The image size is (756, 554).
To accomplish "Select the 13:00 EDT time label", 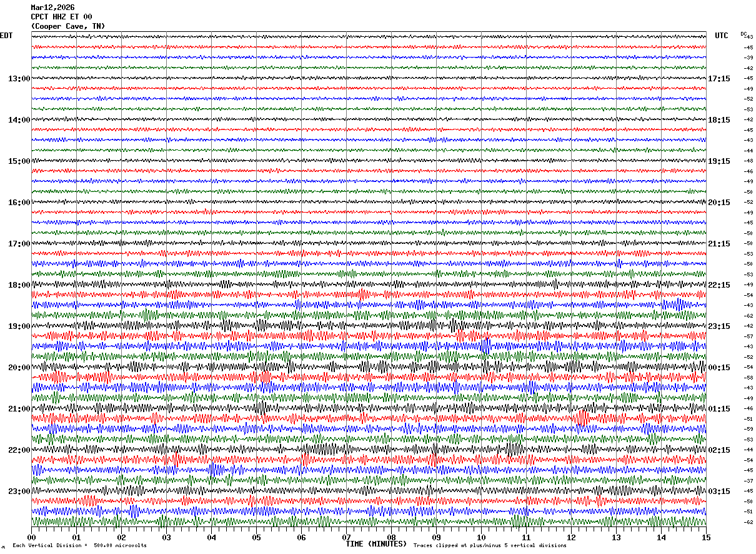I will [x=19, y=79].
